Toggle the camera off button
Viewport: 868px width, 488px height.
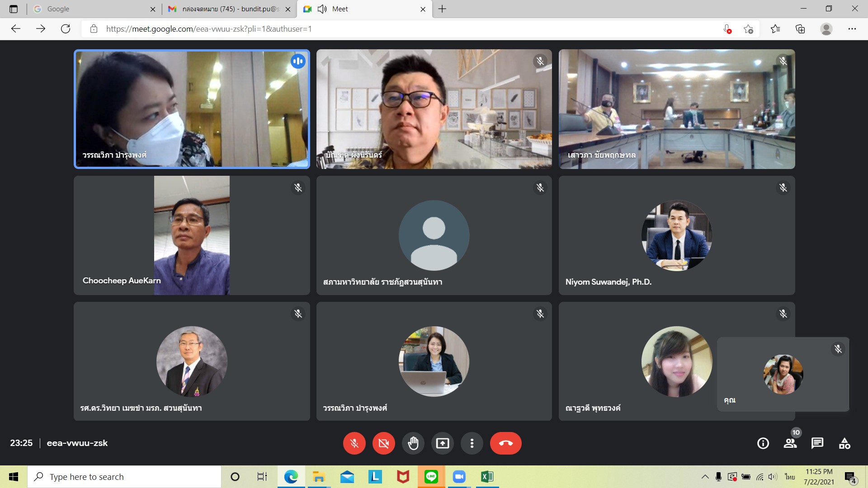[x=383, y=443]
